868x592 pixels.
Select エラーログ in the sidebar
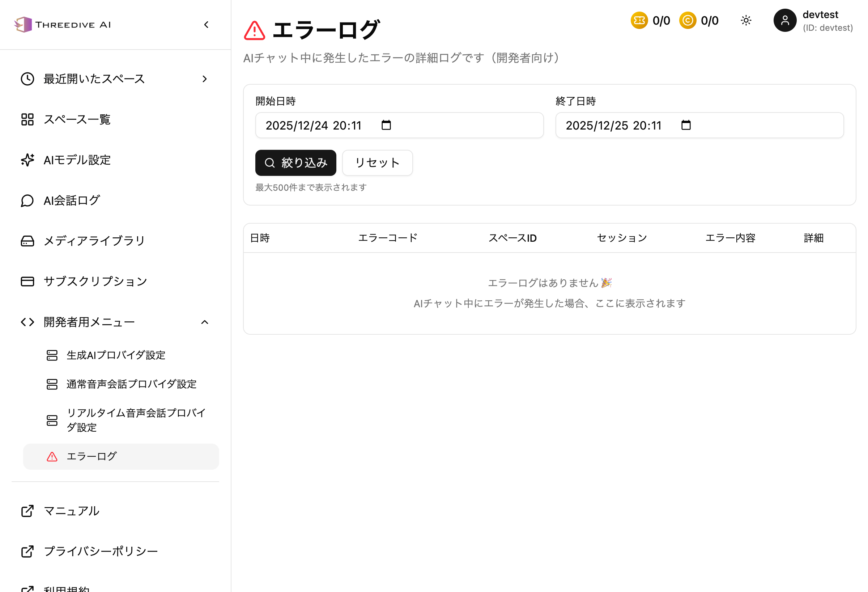[121, 457]
